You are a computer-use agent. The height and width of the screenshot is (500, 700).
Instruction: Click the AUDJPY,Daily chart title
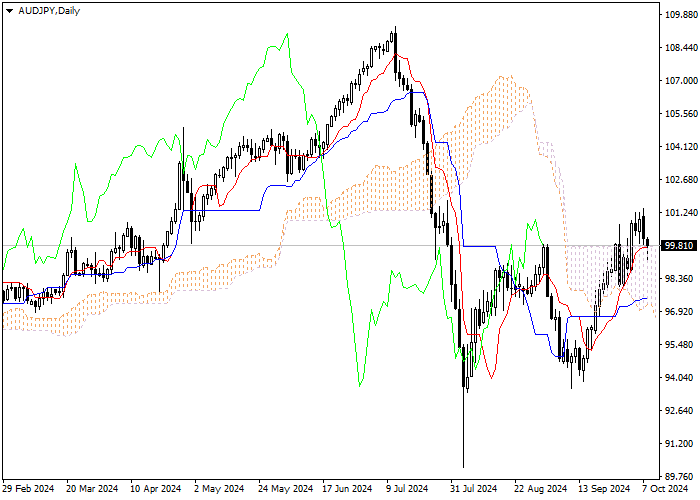coord(49,11)
